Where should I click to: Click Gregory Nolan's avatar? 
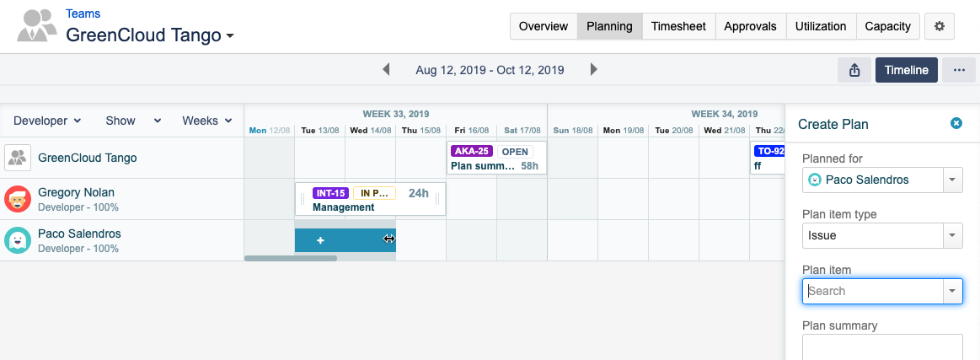(x=18, y=200)
